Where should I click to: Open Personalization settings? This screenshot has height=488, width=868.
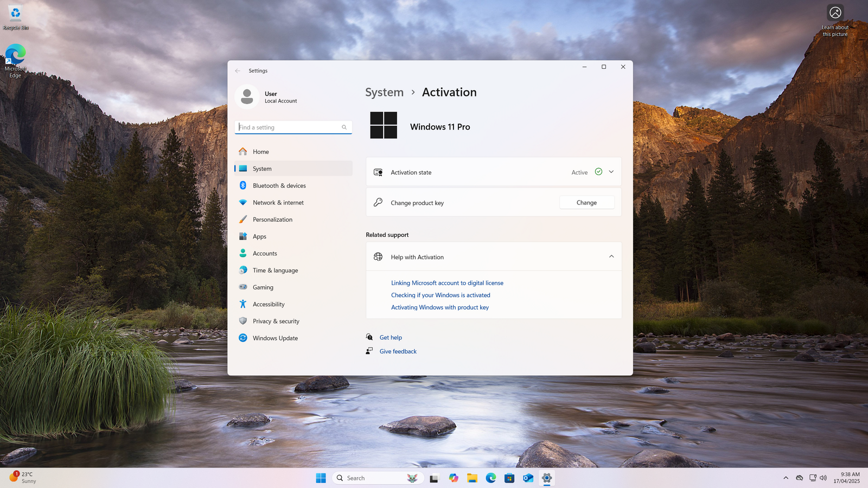[293, 220]
